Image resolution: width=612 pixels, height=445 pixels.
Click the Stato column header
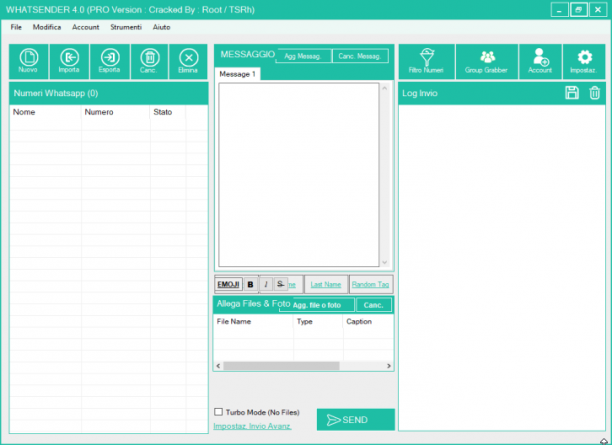coord(168,112)
